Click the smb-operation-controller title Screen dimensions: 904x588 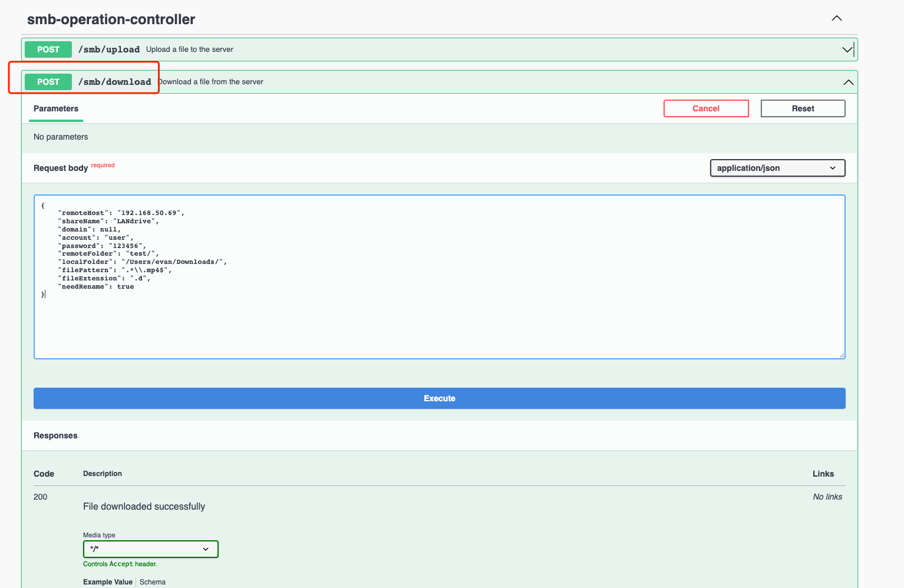111,19
